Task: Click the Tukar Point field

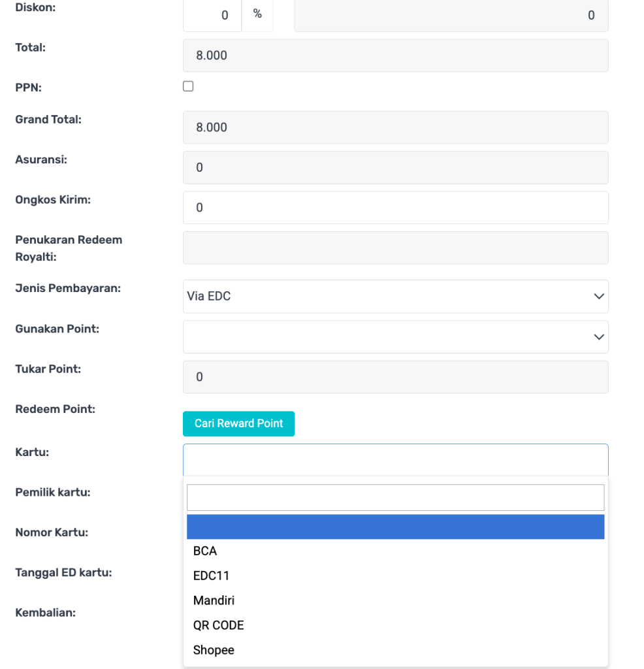Action: 395,377
